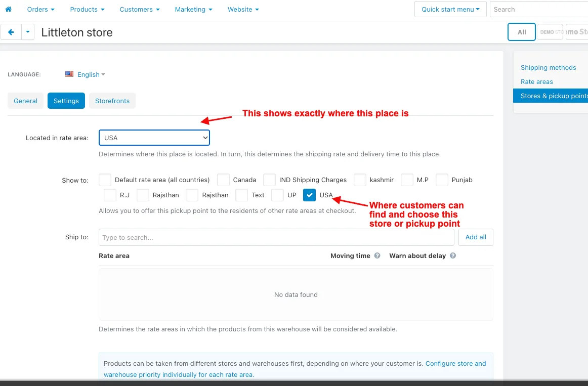Open the Orders menu
The width and height of the screenshot is (588, 386).
pos(40,10)
